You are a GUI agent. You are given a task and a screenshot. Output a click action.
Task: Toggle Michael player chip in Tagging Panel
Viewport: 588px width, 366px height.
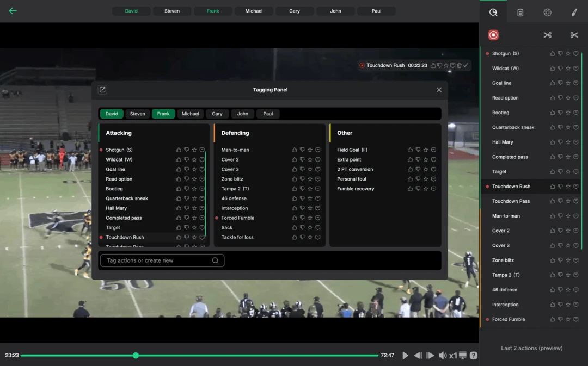pyautogui.click(x=190, y=114)
